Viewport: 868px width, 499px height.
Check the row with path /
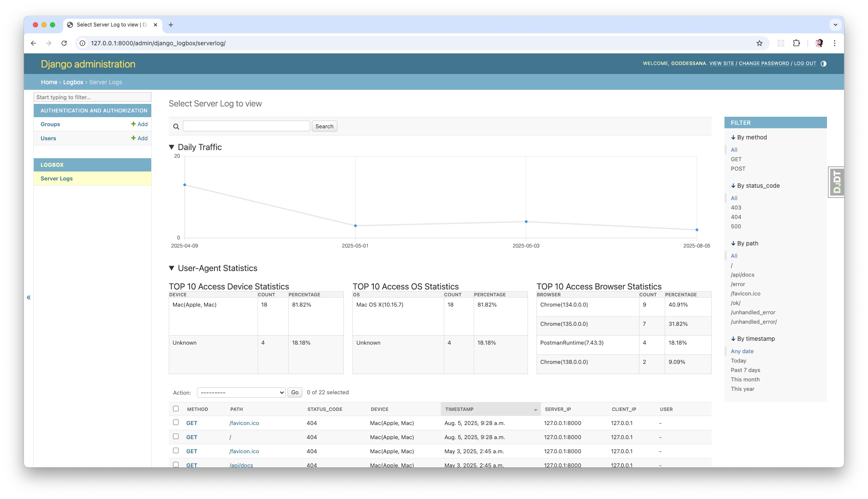point(176,437)
